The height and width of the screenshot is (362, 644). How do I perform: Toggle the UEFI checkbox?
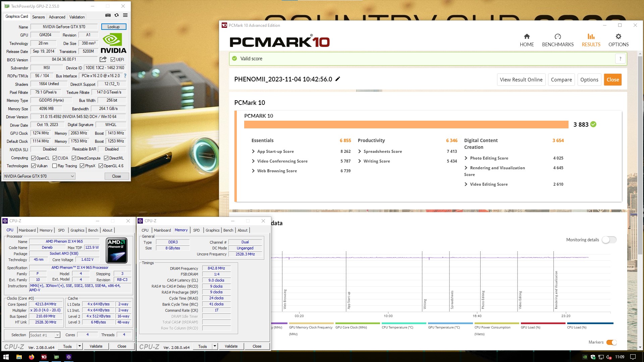pyautogui.click(x=113, y=60)
